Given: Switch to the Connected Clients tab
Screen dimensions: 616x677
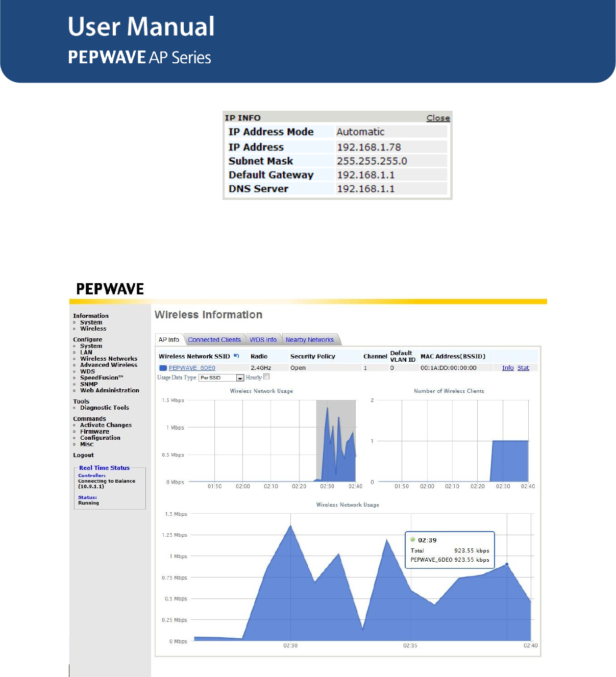Looking at the screenshot, I should 214,340.
